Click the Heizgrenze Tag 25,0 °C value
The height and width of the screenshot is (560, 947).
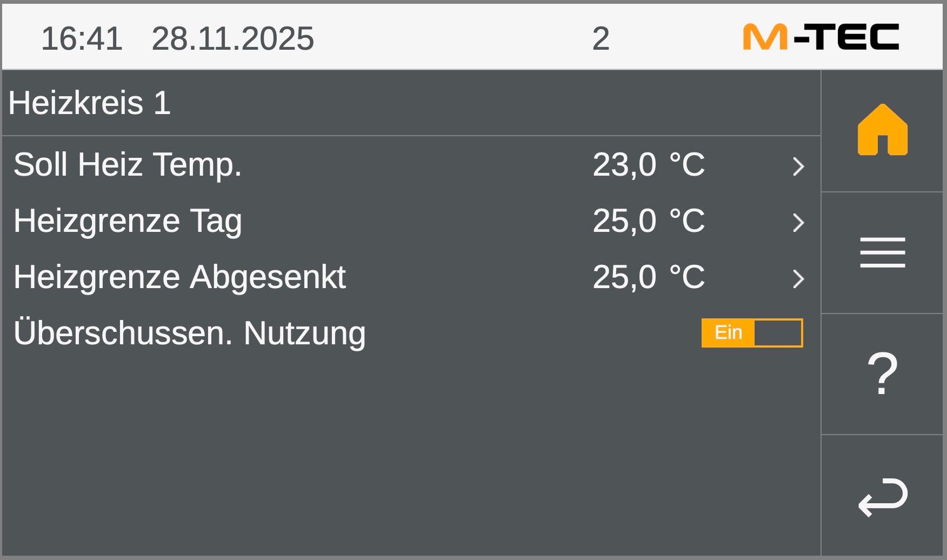coord(649,221)
